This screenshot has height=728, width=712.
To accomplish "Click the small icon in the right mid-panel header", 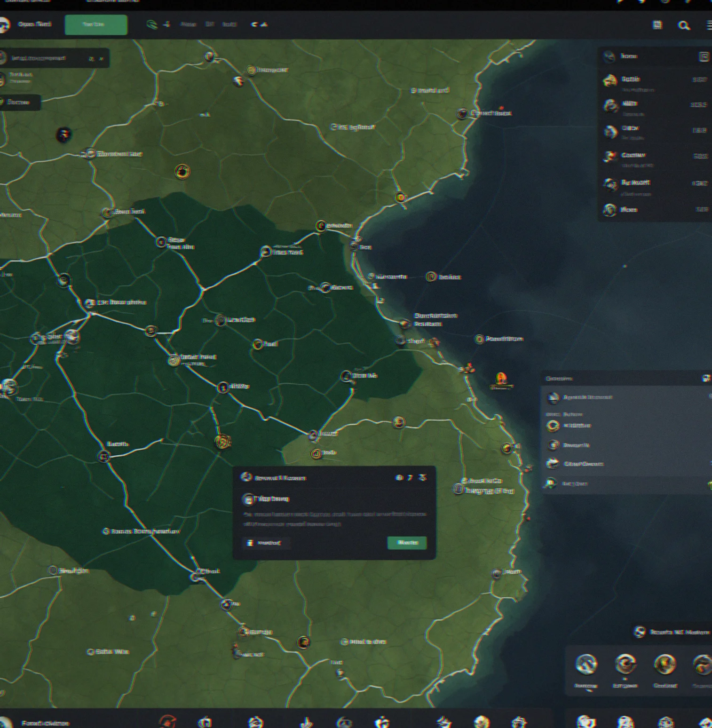I will tap(706, 378).
